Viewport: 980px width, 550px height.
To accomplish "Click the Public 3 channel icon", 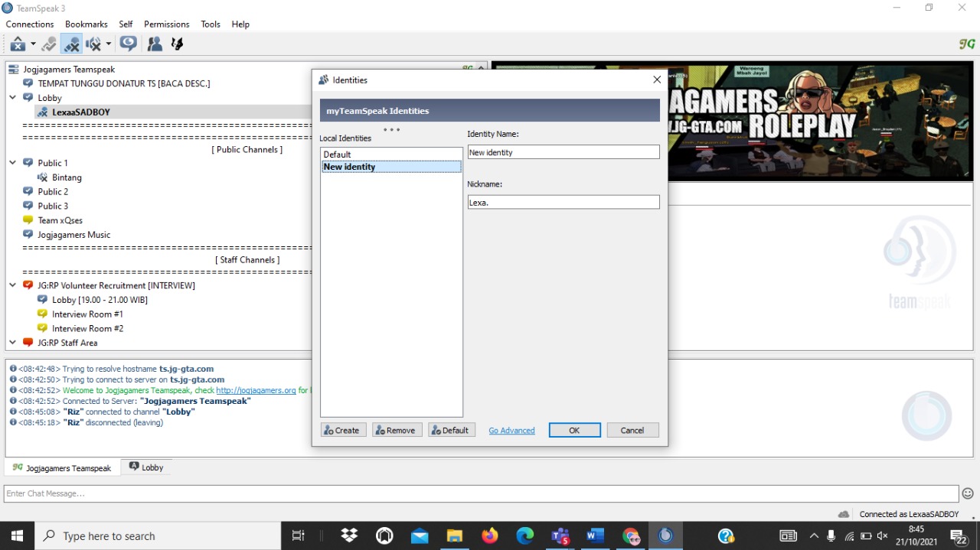I will (x=28, y=206).
